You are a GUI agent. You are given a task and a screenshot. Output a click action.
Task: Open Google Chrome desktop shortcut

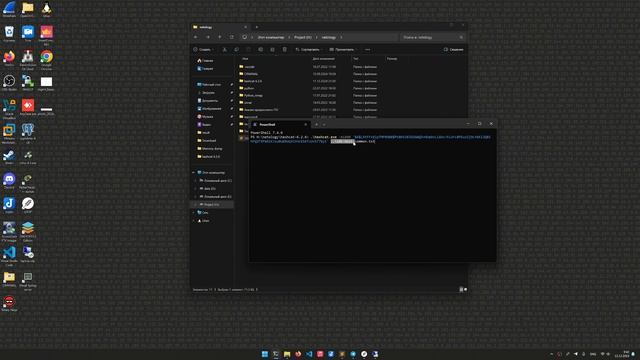coord(47,58)
